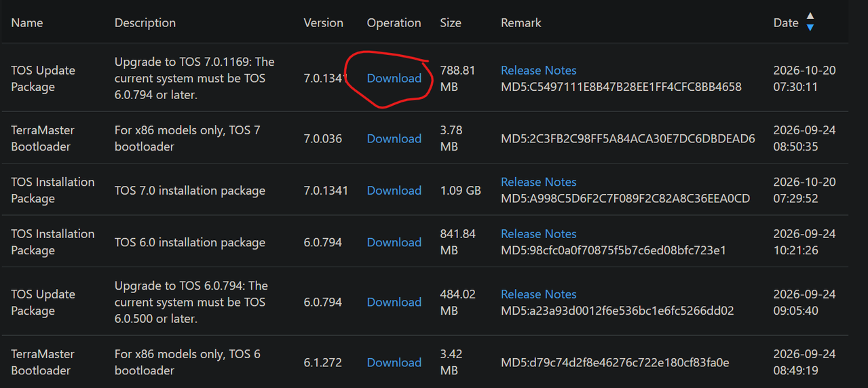Click the date 2026-09-24 10:21:26
Screen dimensions: 868x388
(x=805, y=242)
